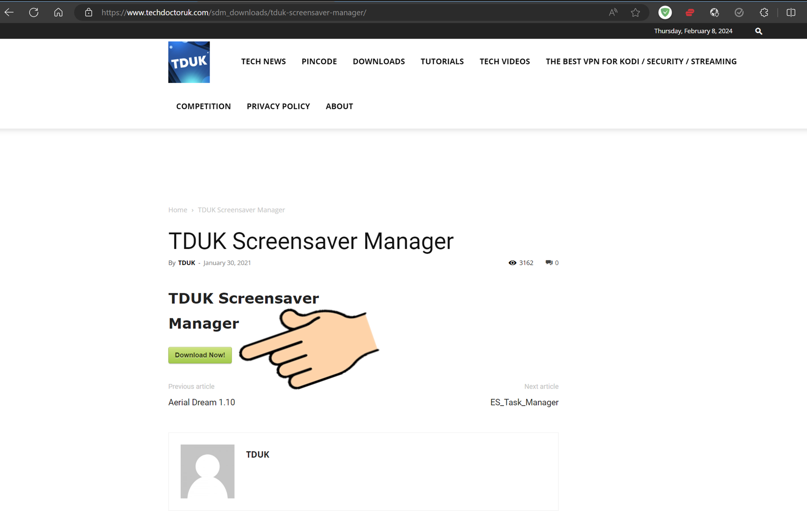The height and width of the screenshot is (532, 807).
Task: Open comments via speech bubble icon
Action: click(x=548, y=263)
